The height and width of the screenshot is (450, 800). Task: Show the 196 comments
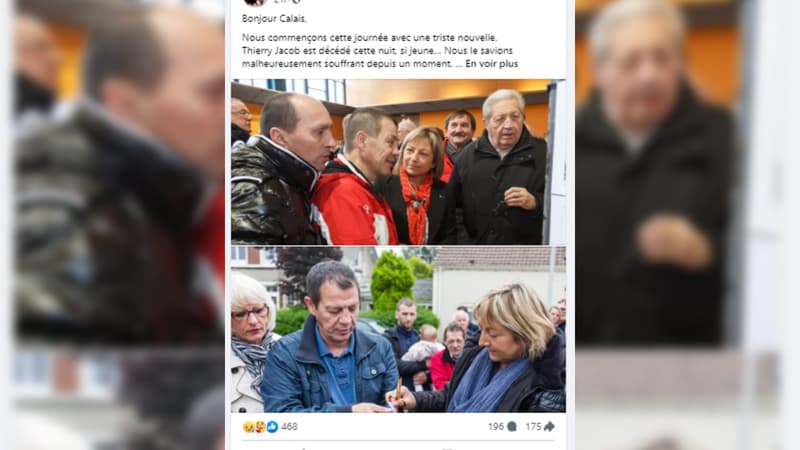[x=496, y=427]
